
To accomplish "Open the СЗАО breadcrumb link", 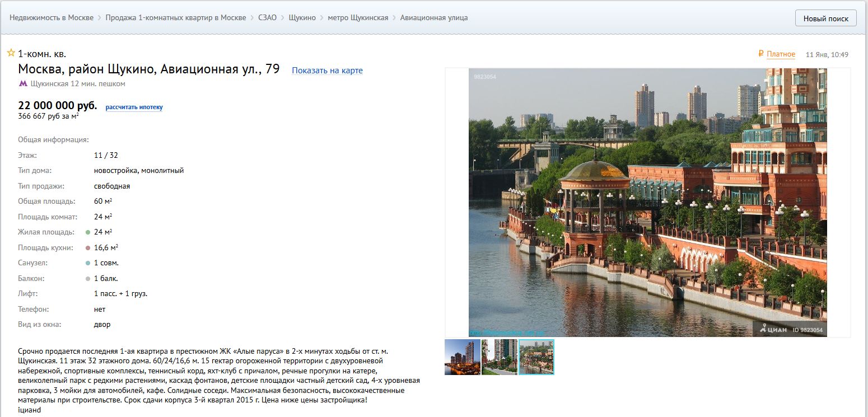I will (267, 17).
